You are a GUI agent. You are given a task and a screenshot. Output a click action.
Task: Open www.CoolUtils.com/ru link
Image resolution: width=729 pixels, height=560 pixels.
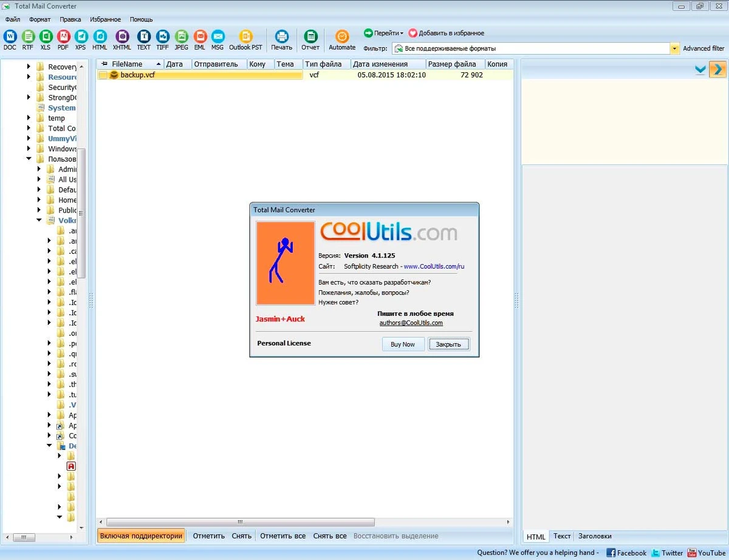(434, 266)
